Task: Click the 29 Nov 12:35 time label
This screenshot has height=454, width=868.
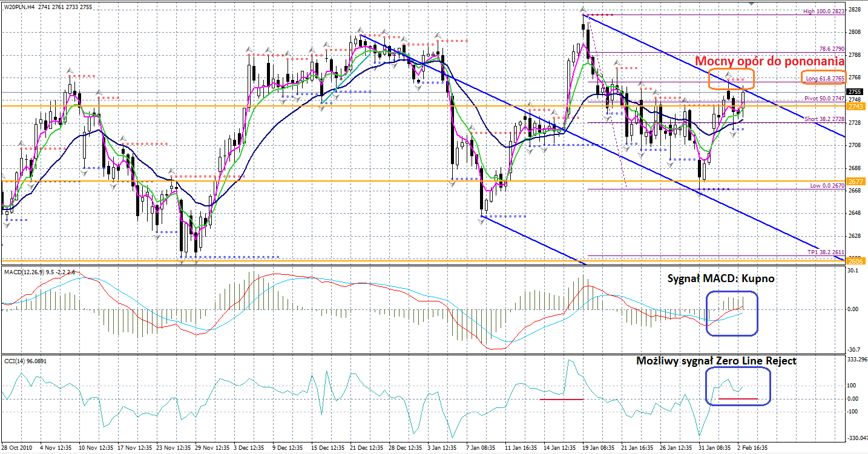Action: [x=211, y=449]
